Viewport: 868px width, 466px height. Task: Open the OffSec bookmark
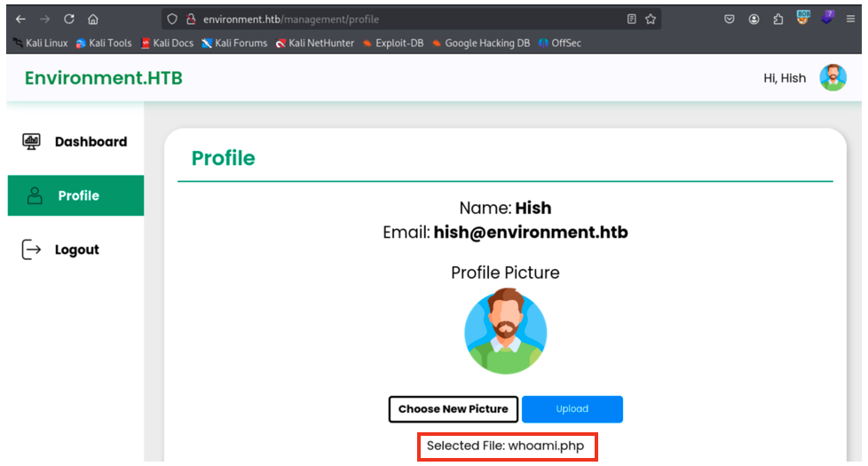point(559,43)
